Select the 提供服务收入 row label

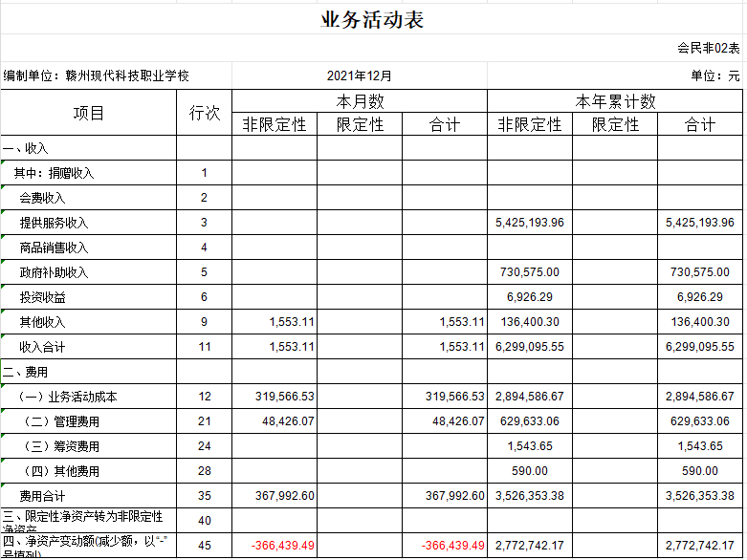tap(54, 223)
